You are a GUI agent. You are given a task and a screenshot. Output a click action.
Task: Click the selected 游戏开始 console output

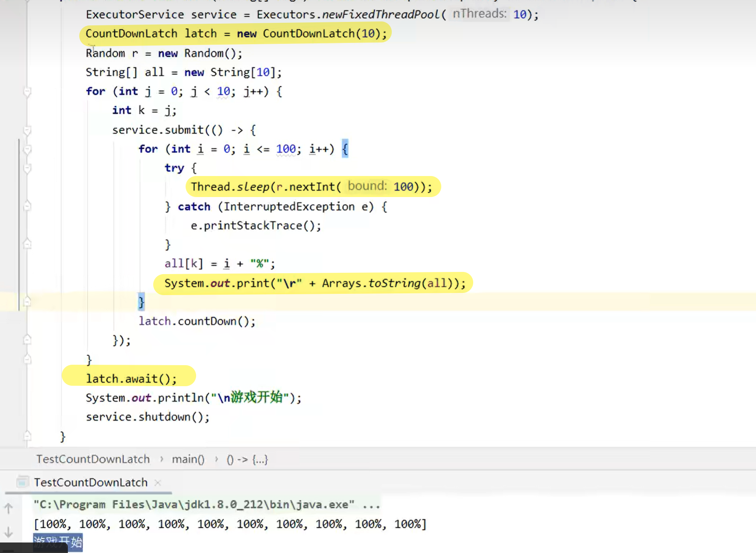point(58,542)
